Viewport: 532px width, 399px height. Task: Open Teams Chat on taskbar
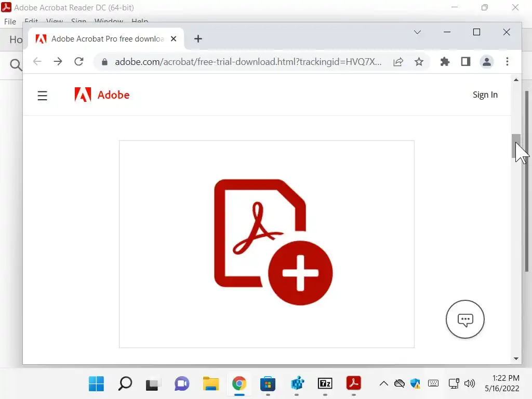tap(182, 384)
